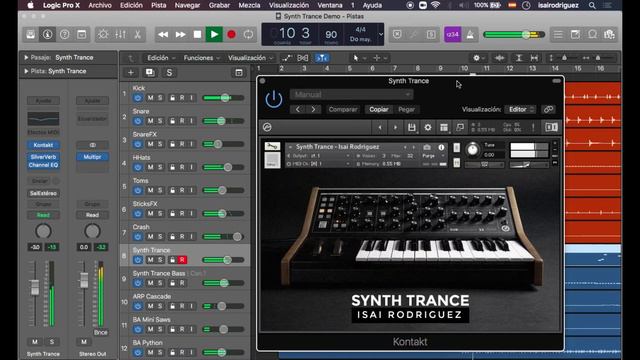Click the Comparar button
Screen dimensions: 640x360
coord(343,109)
